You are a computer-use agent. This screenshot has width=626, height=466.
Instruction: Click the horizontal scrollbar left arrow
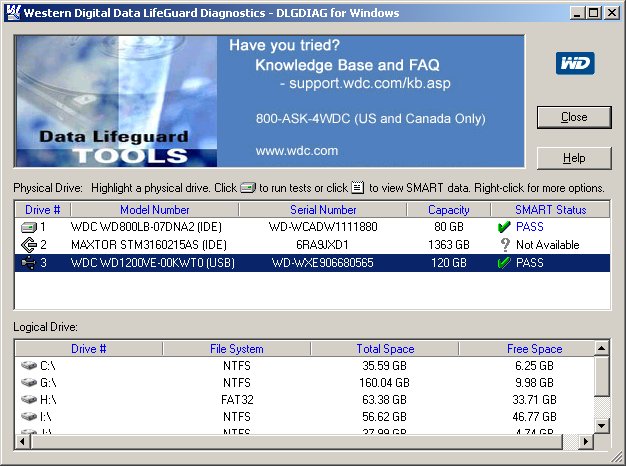tap(22, 441)
